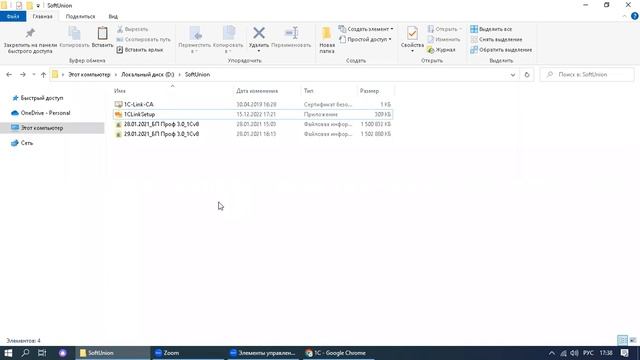The image size is (640, 360).
Task: Click SoftUnion in the address bar
Action: tap(197, 75)
